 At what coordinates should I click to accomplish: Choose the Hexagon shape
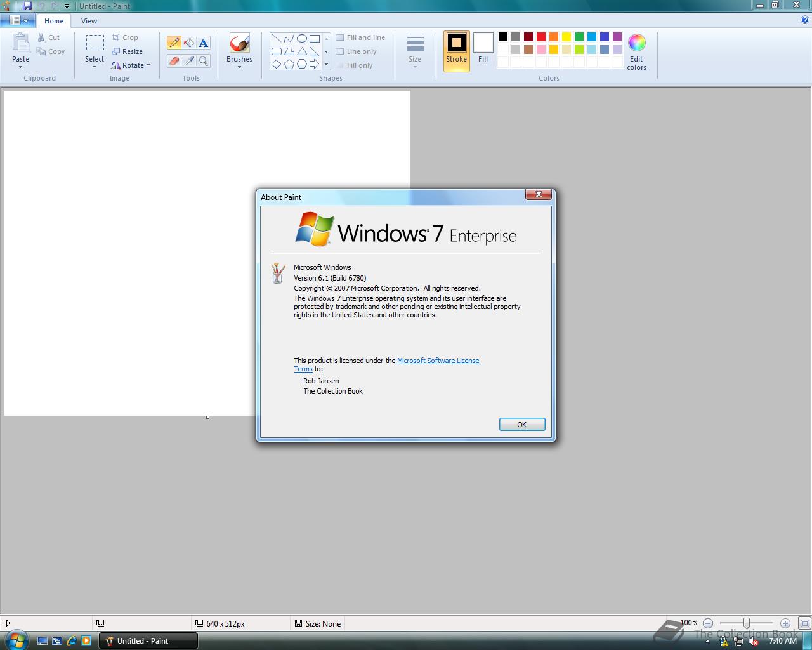(x=302, y=64)
